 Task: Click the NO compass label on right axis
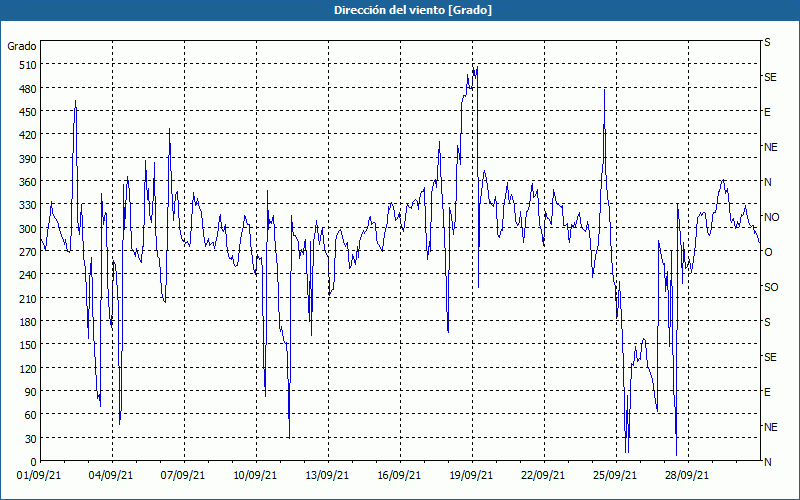click(771, 217)
